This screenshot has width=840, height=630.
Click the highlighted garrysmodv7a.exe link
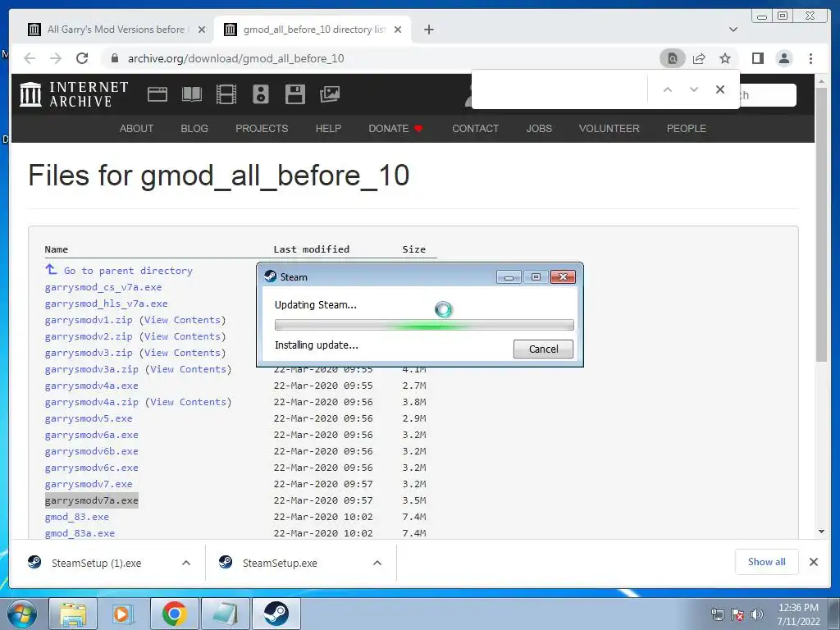(92, 500)
